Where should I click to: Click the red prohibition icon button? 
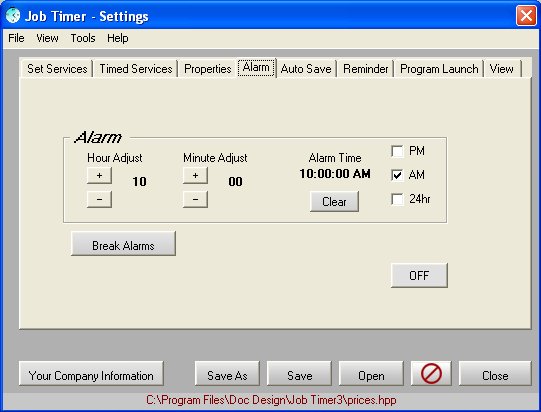pyautogui.click(x=431, y=373)
